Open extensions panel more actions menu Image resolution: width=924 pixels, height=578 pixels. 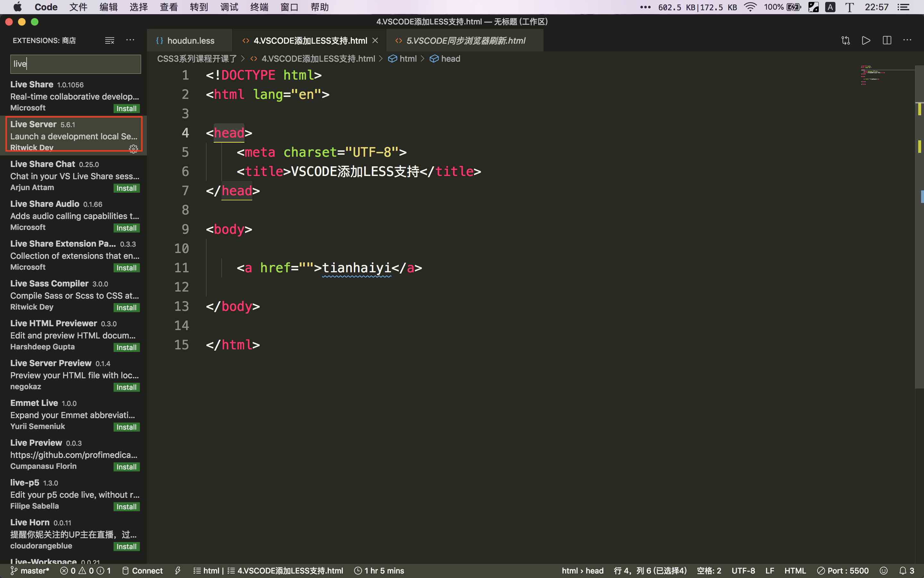click(130, 40)
